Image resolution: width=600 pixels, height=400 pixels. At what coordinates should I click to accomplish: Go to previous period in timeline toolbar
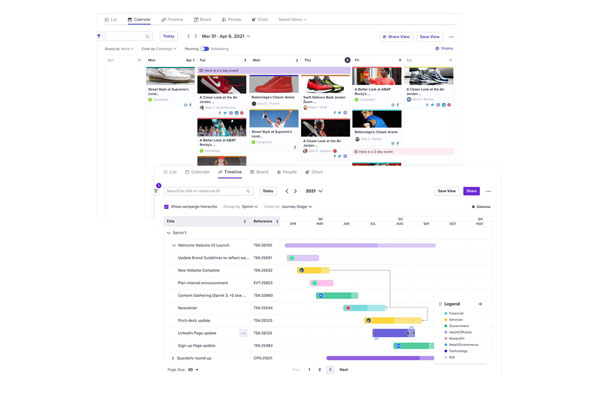point(287,191)
